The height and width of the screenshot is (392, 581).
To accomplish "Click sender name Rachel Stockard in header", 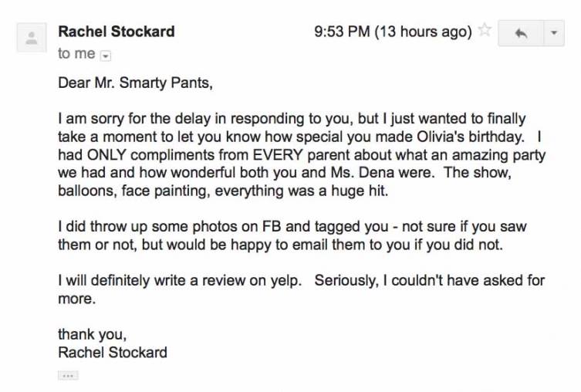I will 117,32.
